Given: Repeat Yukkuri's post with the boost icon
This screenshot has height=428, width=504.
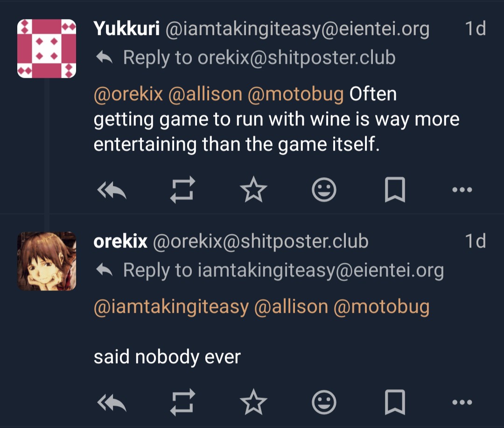Looking at the screenshot, I should (x=182, y=190).
